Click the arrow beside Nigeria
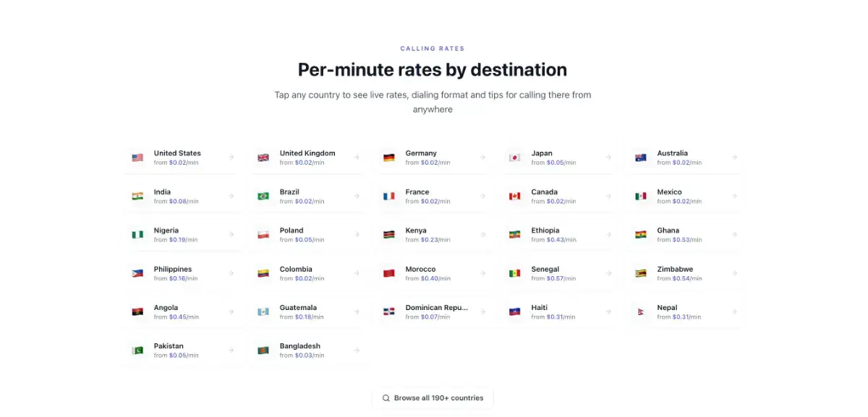Viewport: 868px width, 417px height. [x=231, y=235]
